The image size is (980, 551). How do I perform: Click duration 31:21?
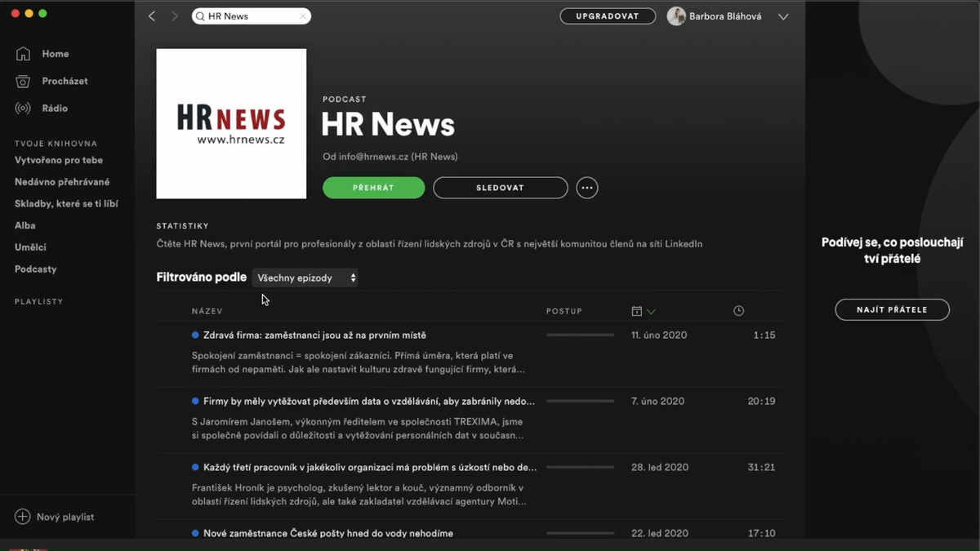click(x=761, y=467)
